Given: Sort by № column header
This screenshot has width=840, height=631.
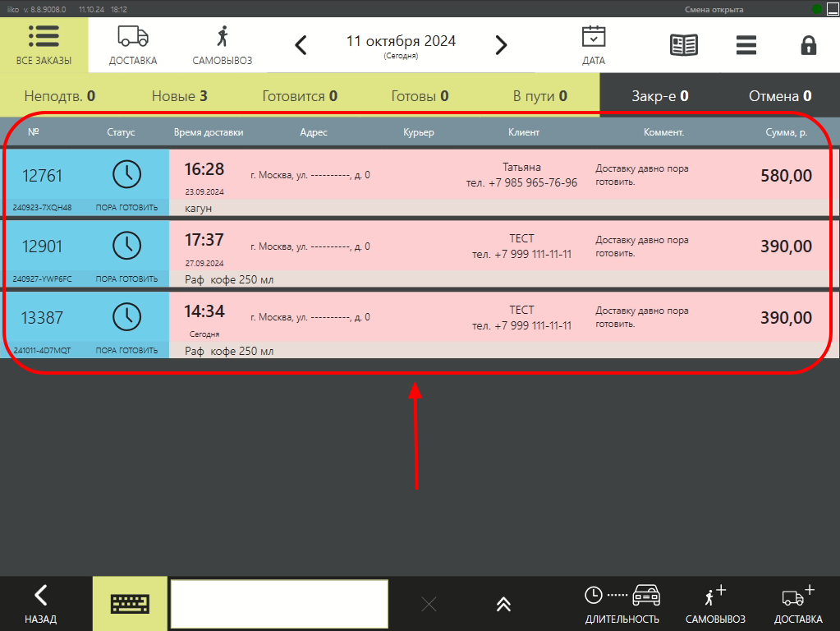Looking at the screenshot, I should 33,132.
